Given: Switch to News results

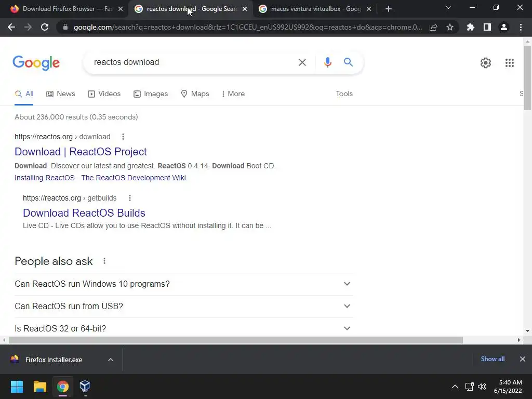Looking at the screenshot, I should tap(60, 94).
